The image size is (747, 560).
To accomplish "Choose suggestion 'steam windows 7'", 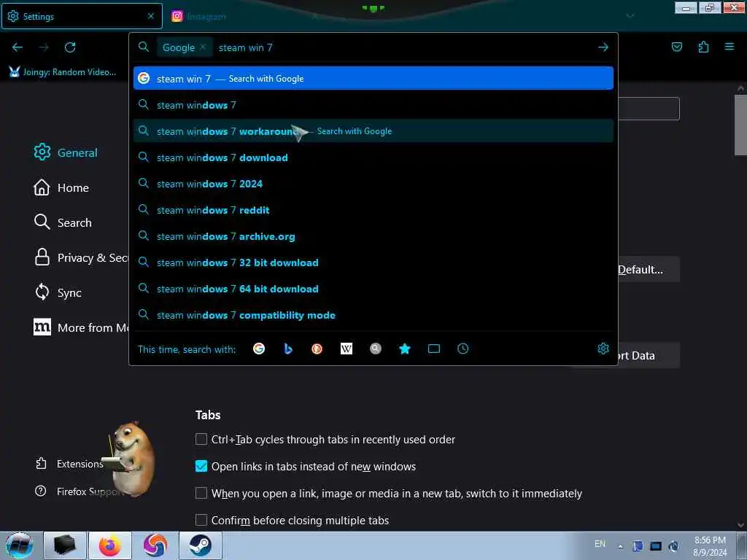I will 373,105.
